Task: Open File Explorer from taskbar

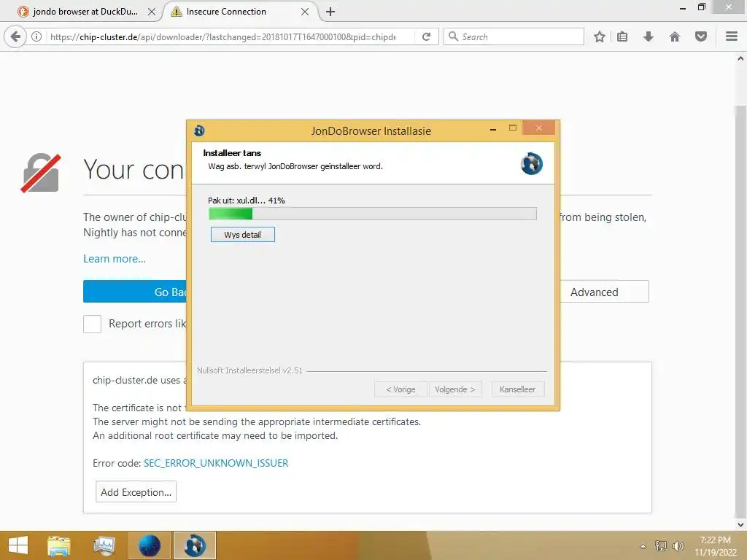Action: [x=59, y=545]
